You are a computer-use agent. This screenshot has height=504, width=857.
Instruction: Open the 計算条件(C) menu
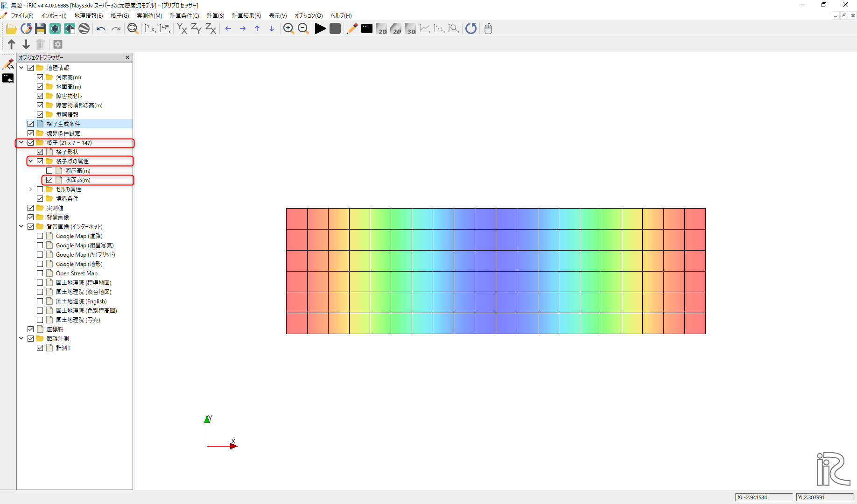pos(184,16)
